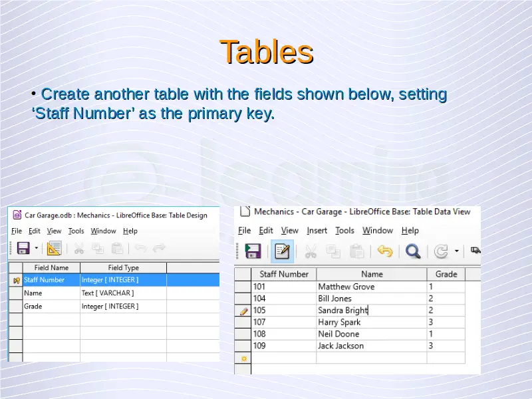
Task: Click the Paste clipboard icon in Data View
Action: click(x=356, y=252)
